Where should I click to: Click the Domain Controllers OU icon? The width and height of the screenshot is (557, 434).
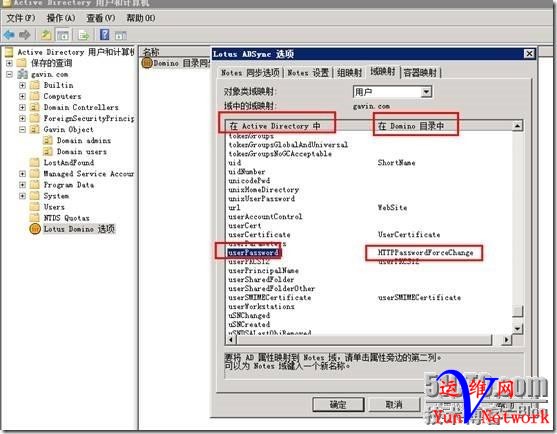[x=35, y=107]
